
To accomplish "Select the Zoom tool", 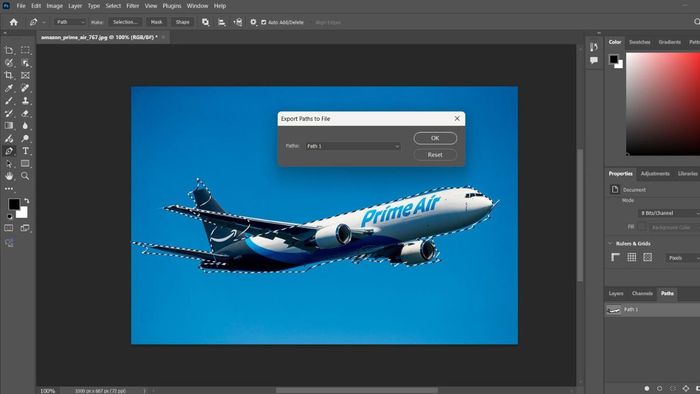I will click(25, 176).
